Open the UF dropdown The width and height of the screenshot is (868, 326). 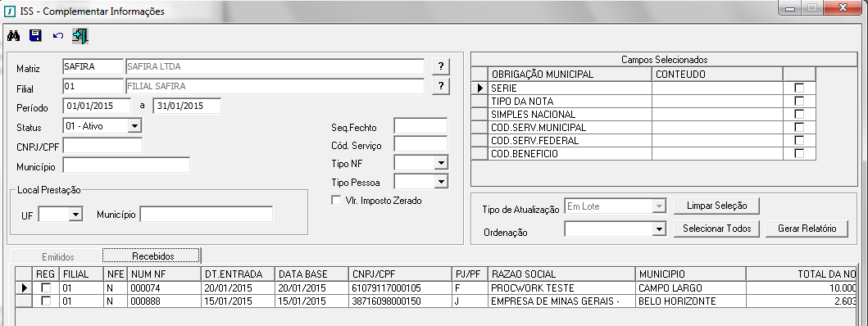[76, 215]
